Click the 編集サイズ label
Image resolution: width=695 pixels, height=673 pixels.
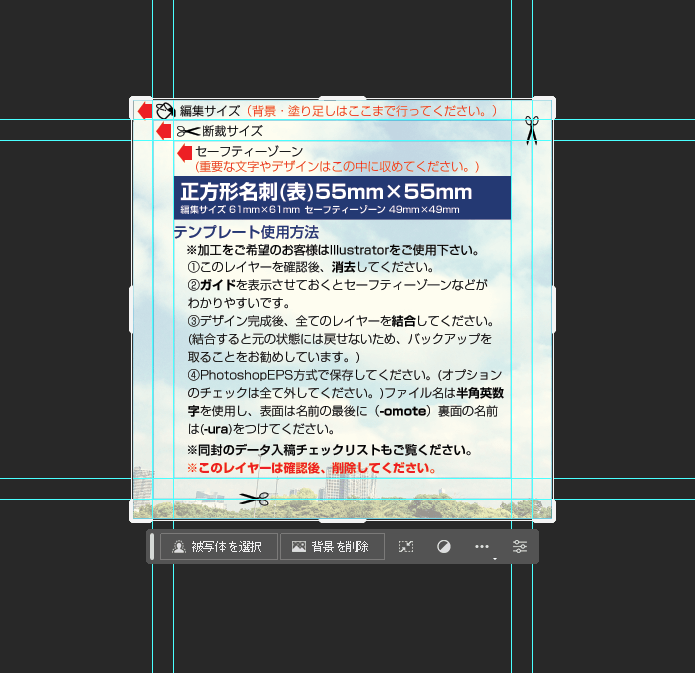(x=210, y=110)
